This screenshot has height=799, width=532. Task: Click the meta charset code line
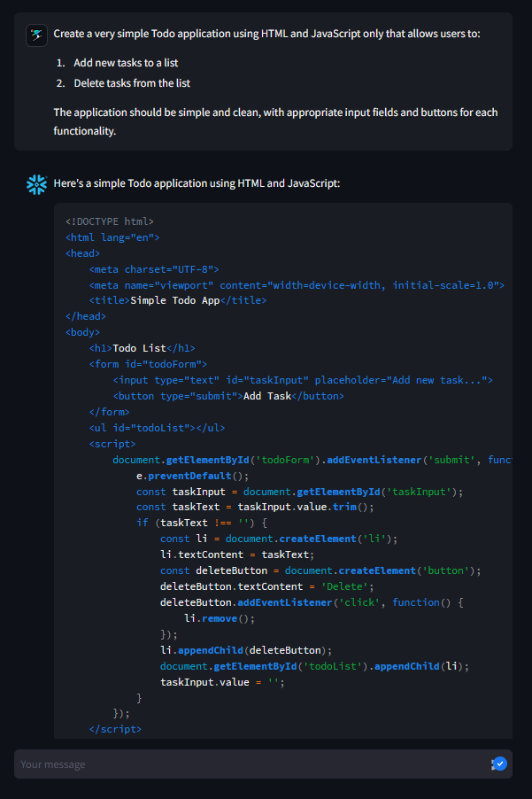pyautogui.click(x=154, y=269)
